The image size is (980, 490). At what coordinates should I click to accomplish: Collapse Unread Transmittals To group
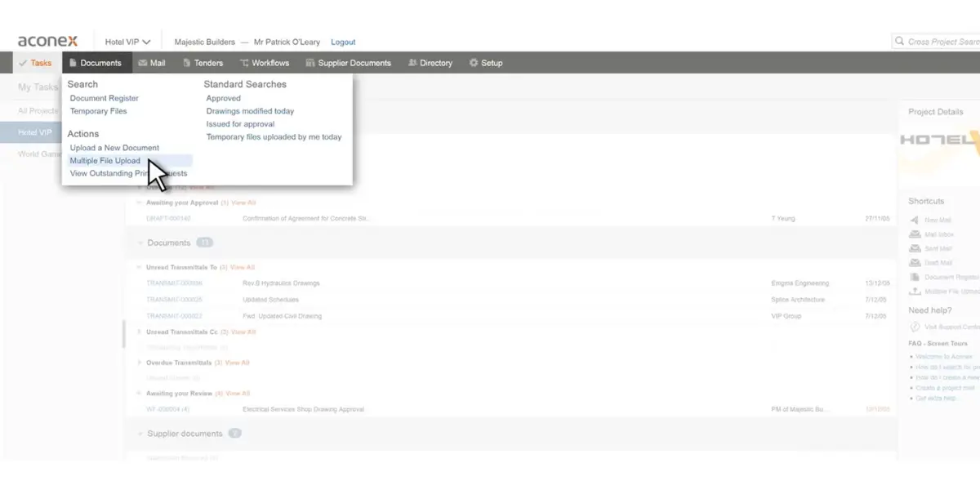140,267
